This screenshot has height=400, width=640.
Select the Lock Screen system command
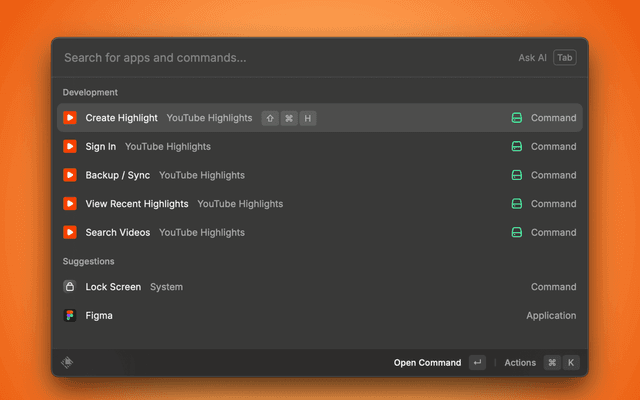(x=113, y=287)
